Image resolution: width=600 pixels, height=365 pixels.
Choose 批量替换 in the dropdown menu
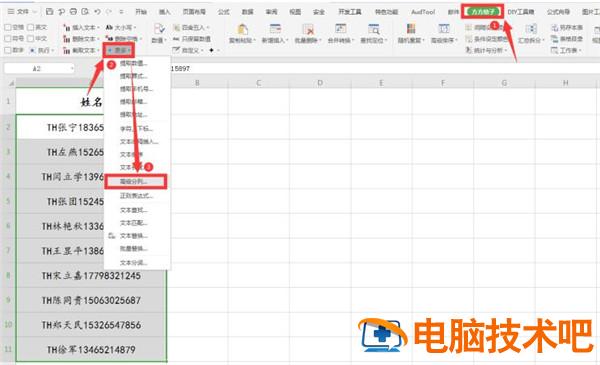134,249
